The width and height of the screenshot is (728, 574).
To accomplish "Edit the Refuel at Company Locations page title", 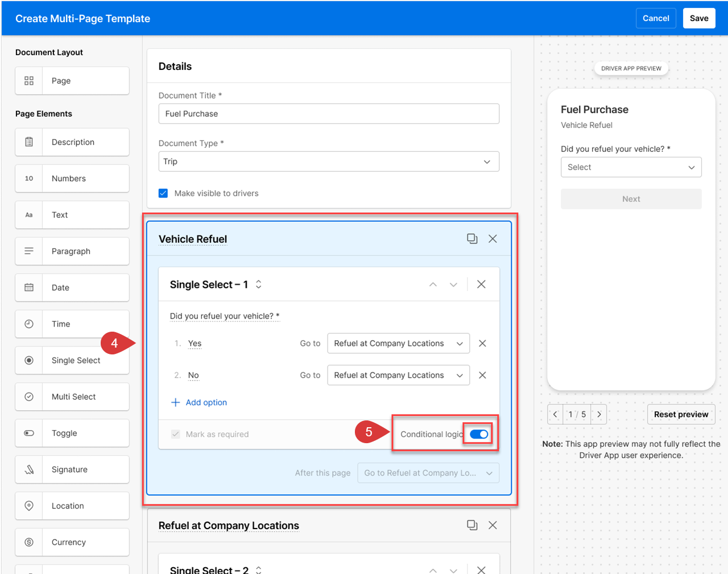I will pyautogui.click(x=229, y=526).
